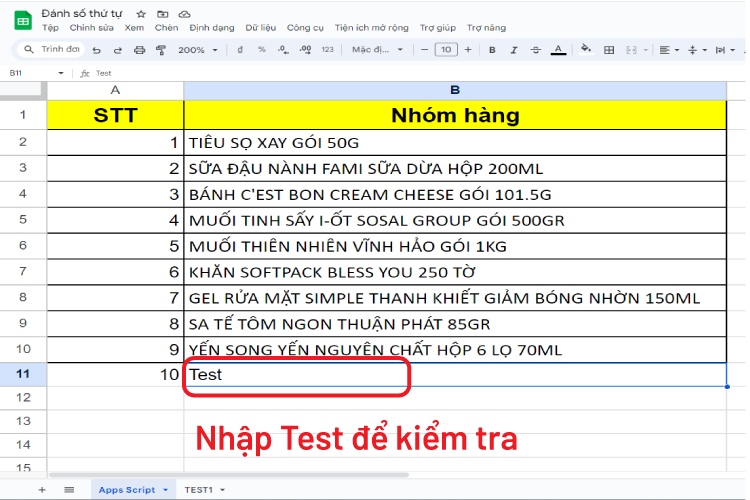750x500 pixels.
Task: Click the document title Đánh số thứ tự
Action: point(82,13)
